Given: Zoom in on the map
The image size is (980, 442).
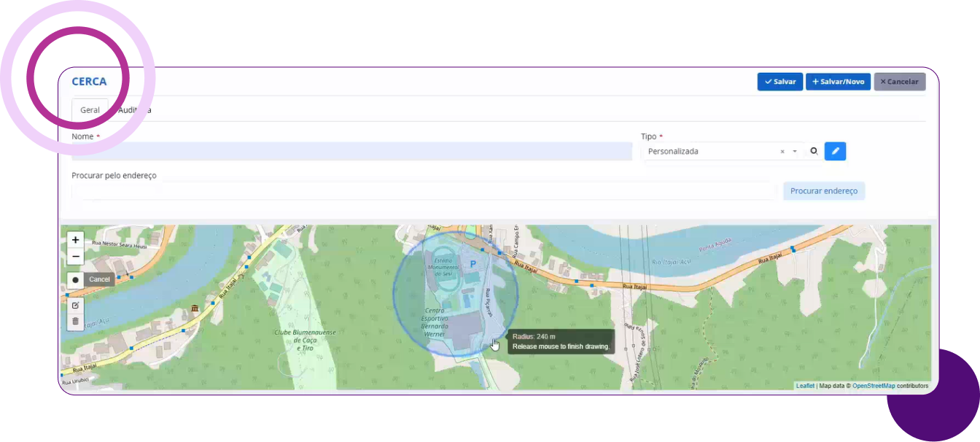Looking at the screenshot, I should [75, 239].
